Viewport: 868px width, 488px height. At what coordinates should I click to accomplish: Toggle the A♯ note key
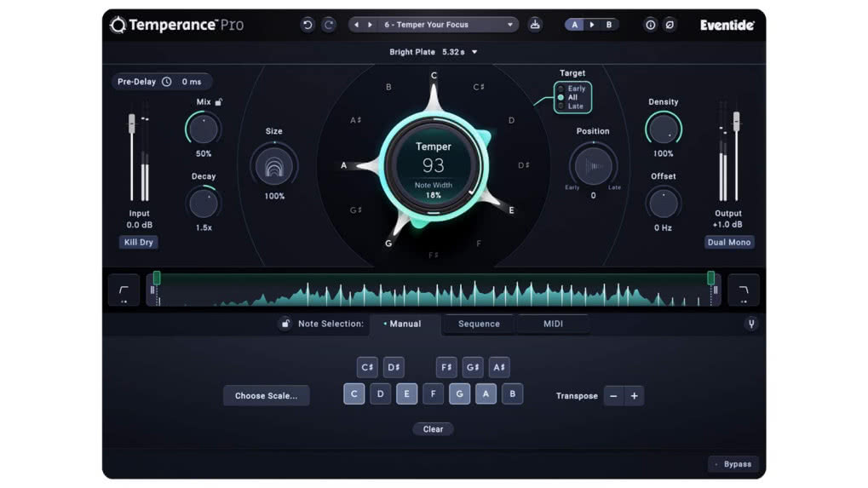[x=499, y=367]
